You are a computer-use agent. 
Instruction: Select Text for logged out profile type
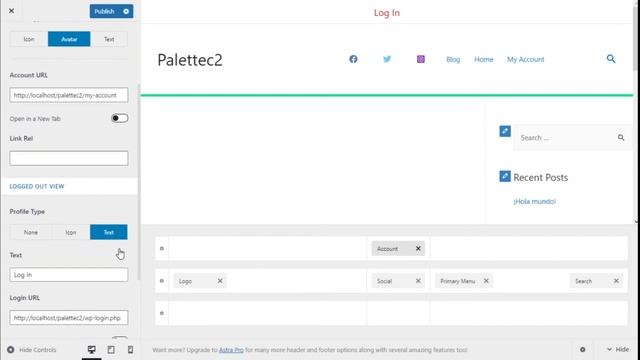[x=109, y=232]
